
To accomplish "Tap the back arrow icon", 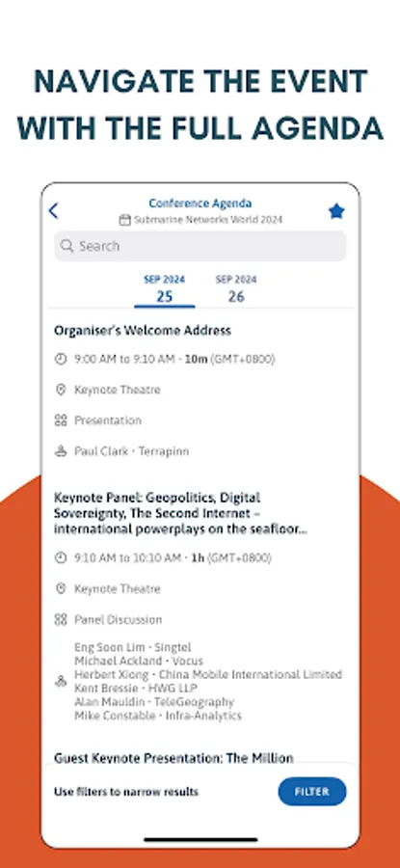I will click(x=53, y=211).
